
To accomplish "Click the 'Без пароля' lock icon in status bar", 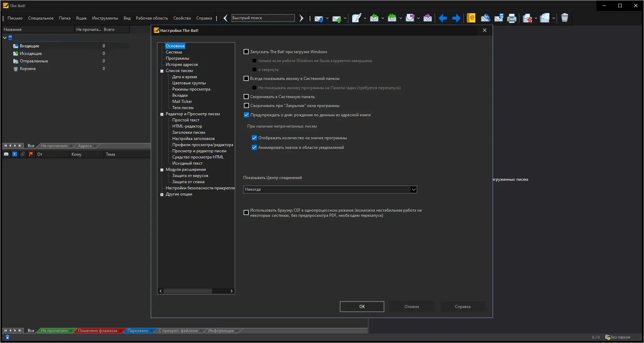I will pos(607,337).
